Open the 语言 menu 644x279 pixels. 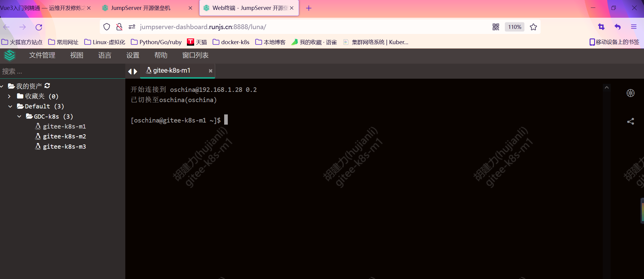(105, 55)
